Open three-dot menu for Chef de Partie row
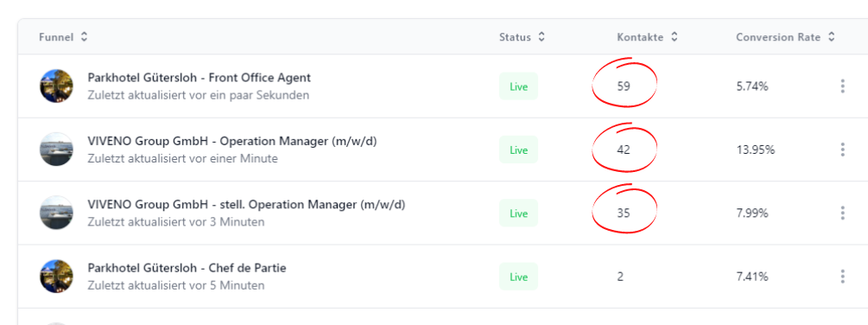The height and width of the screenshot is (325, 868). (x=842, y=277)
